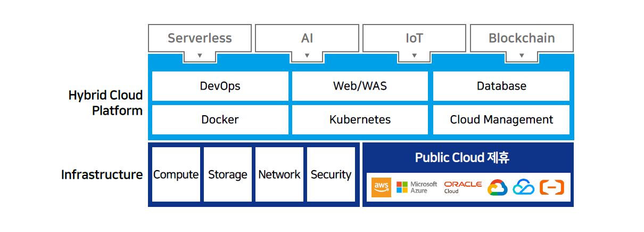This screenshot has height=232, width=644.
Task: Click the blue cloud logo icon
Action: click(x=523, y=187)
